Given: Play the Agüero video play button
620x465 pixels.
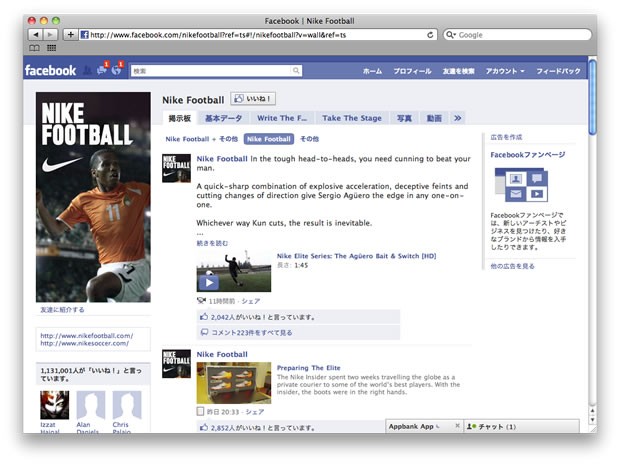Looking at the screenshot, I should [x=209, y=282].
